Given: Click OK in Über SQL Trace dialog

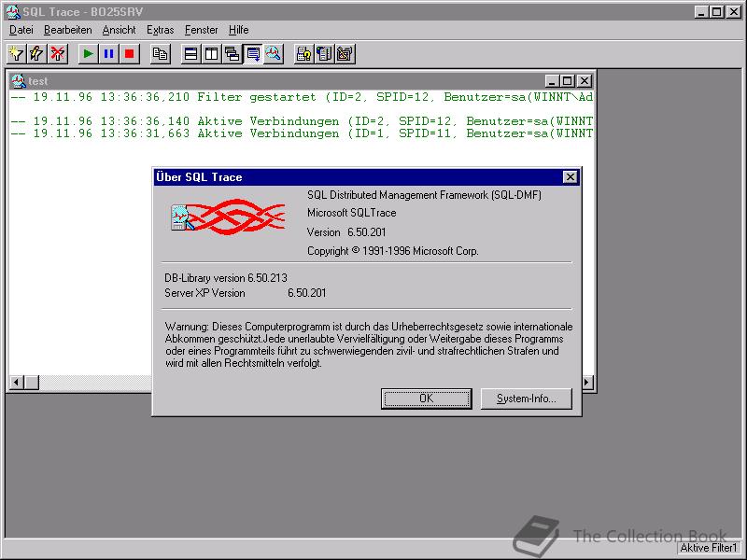Looking at the screenshot, I should 427,399.
